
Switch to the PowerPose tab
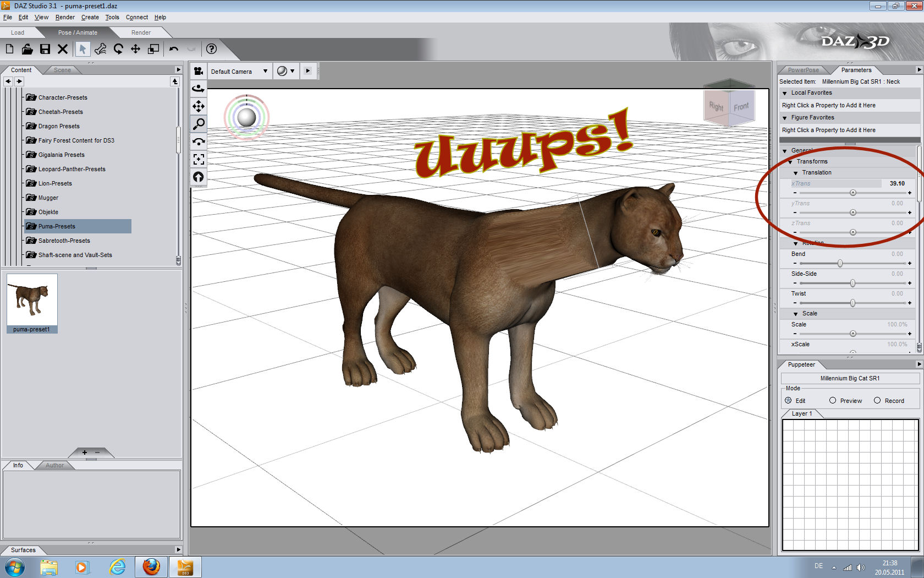click(x=804, y=70)
